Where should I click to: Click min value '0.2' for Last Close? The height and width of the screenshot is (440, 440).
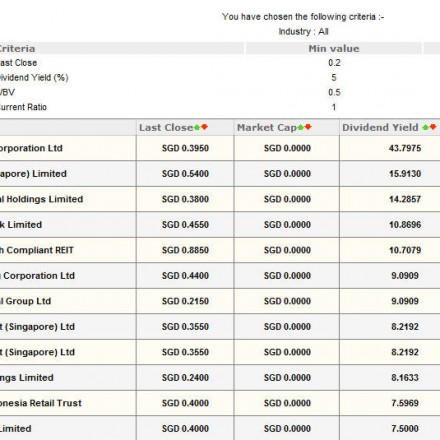334,63
